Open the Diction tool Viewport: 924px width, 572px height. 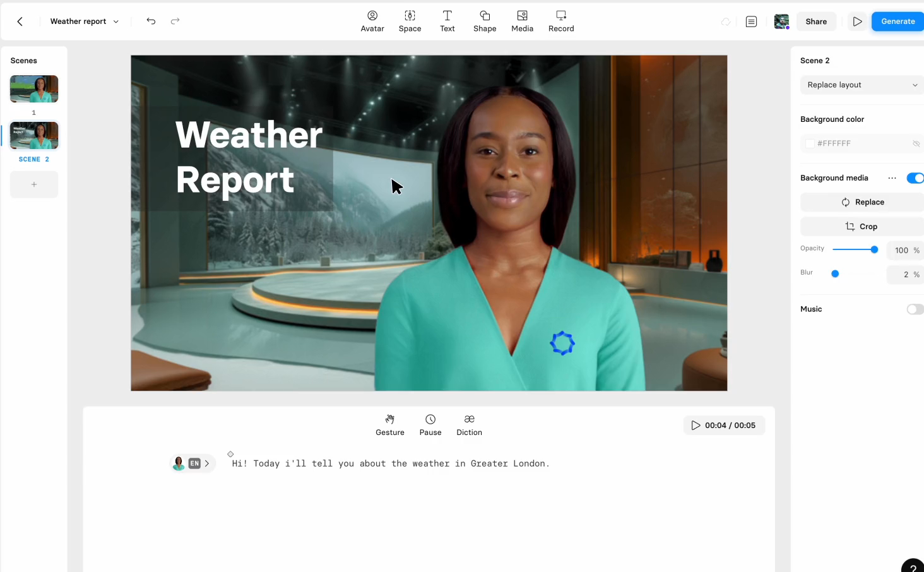[469, 425]
